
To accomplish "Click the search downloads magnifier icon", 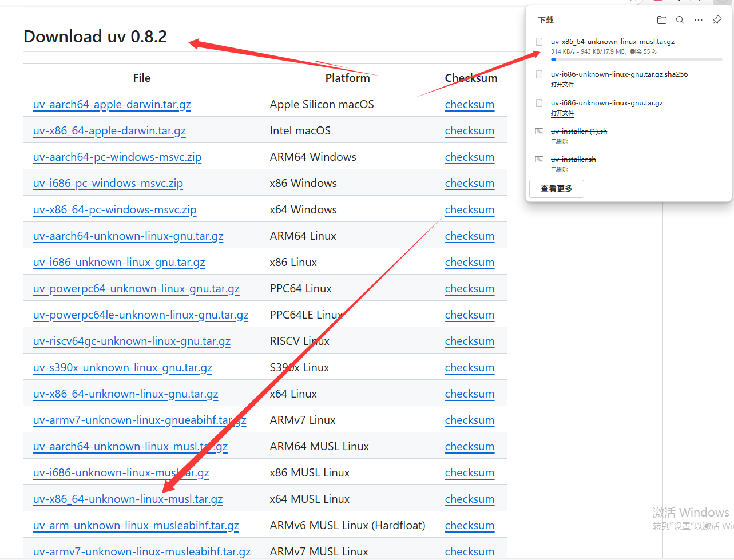I will coord(680,20).
